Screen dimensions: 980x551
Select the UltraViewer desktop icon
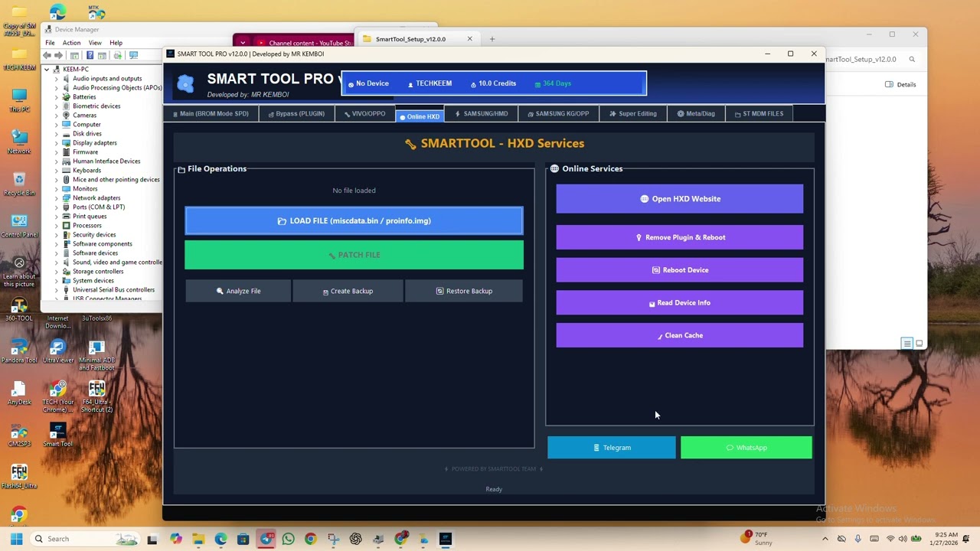coord(58,351)
